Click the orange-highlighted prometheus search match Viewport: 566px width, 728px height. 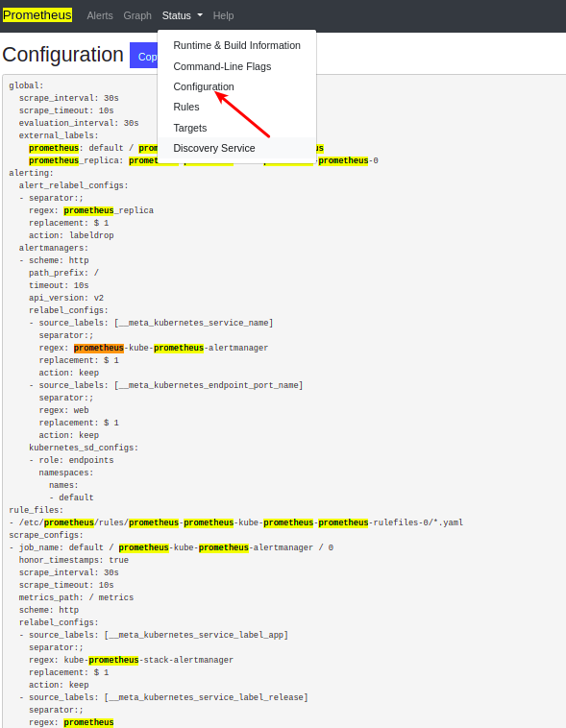pyautogui.click(x=99, y=348)
